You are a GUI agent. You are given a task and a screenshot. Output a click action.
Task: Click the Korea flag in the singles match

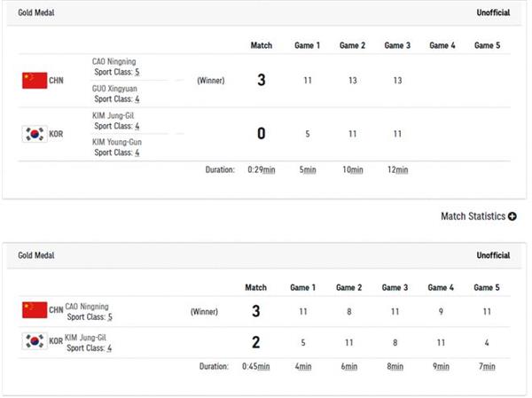tap(34, 341)
